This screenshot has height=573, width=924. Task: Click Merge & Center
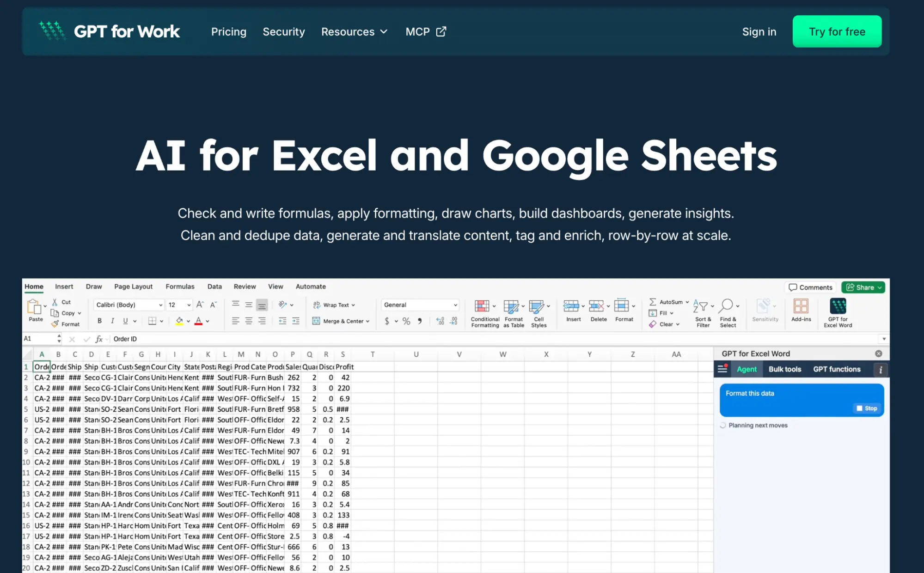pyautogui.click(x=341, y=321)
